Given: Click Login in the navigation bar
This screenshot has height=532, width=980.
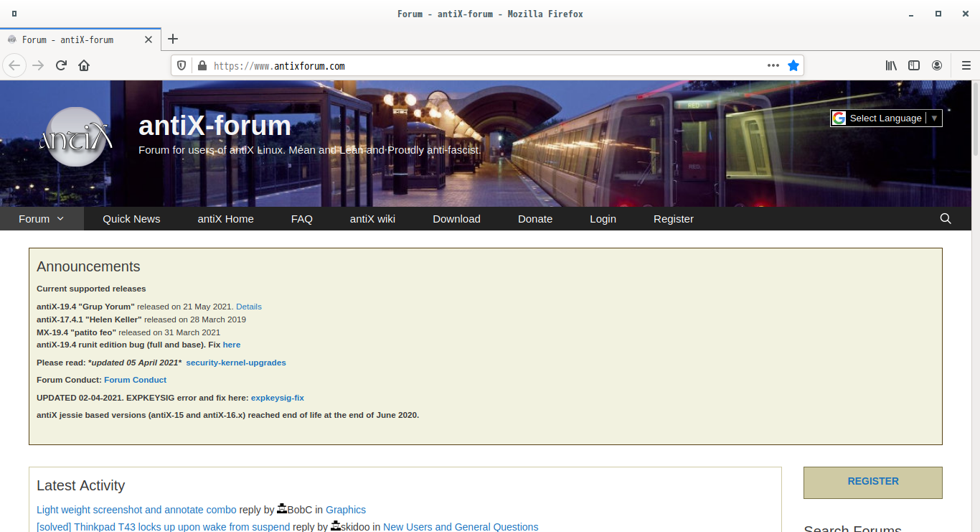Looking at the screenshot, I should (x=603, y=219).
